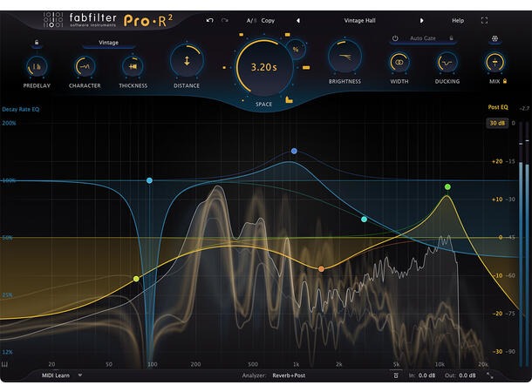Open the MIDI Learn dropdown arrow
Image resolution: width=532 pixels, height=392 pixels.
pyautogui.click(x=80, y=375)
